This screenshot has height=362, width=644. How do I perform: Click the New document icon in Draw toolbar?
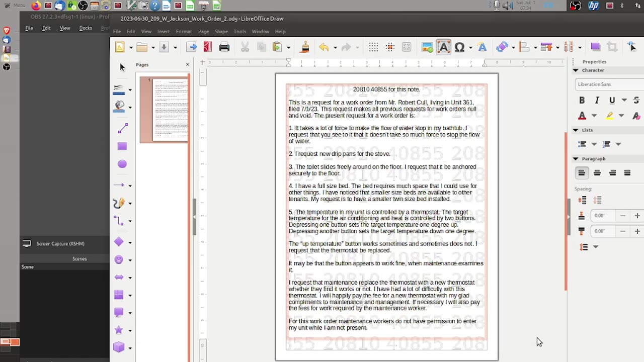click(x=120, y=47)
